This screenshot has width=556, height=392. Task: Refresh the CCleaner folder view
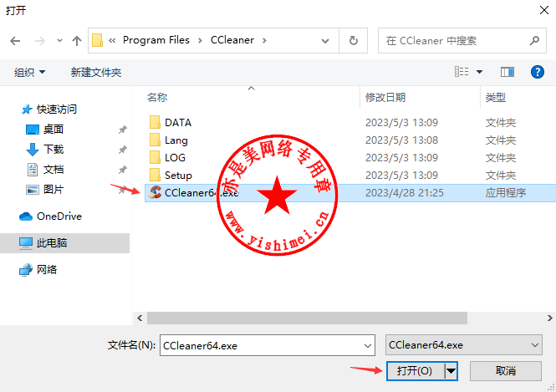(353, 41)
